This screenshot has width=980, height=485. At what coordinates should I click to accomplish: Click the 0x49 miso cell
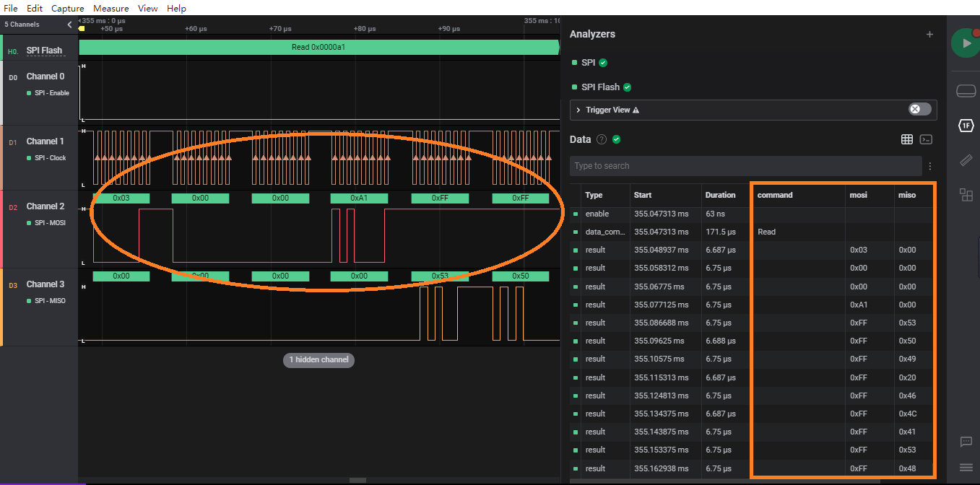(907, 359)
